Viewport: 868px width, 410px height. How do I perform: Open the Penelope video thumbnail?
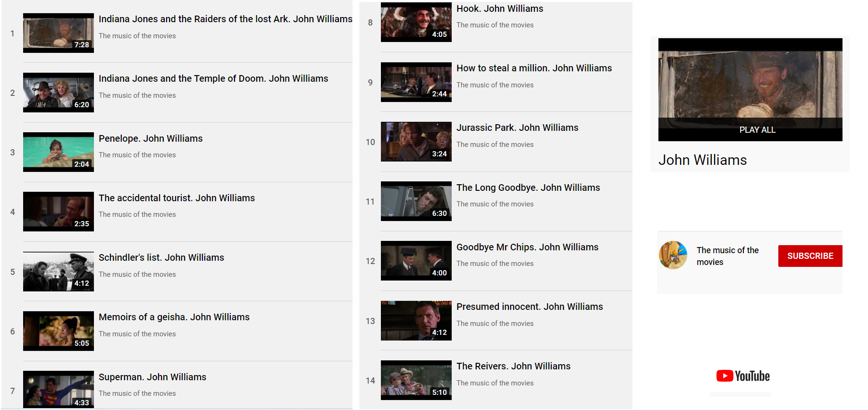(59, 152)
